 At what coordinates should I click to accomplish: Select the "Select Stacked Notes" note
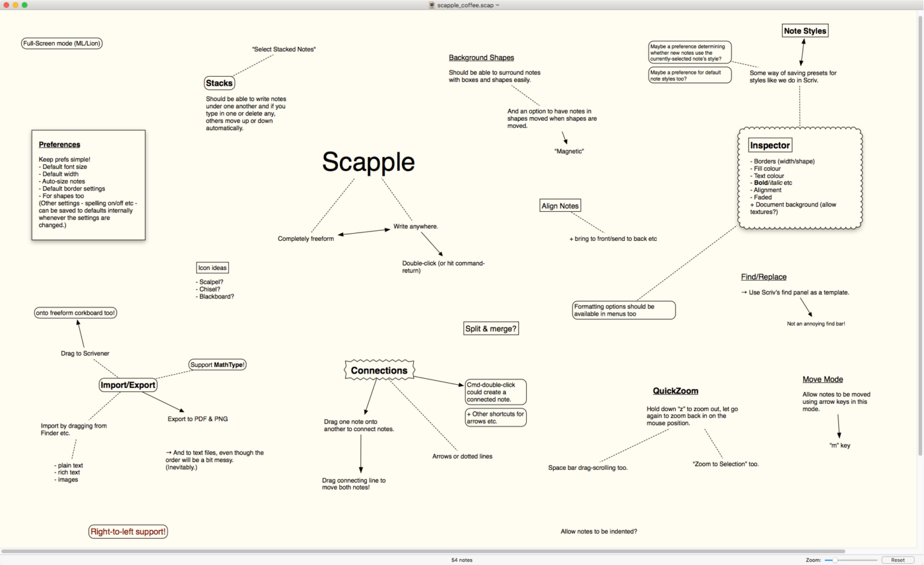point(284,50)
